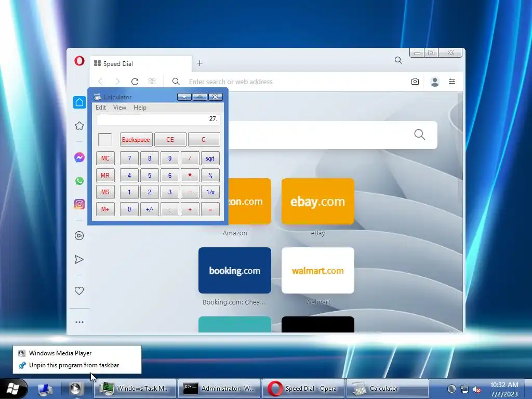
Task: Click Calculator button in the taskbar
Action: [x=388, y=389]
